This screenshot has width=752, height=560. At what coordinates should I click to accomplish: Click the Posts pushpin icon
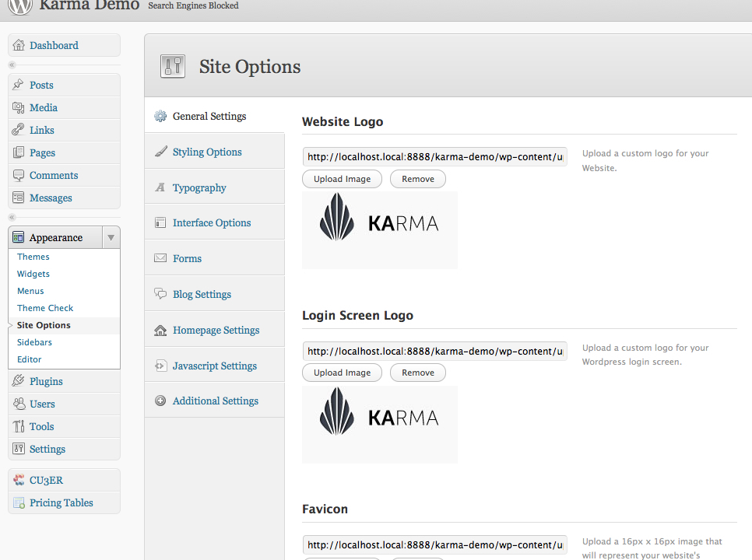pyautogui.click(x=19, y=86)
